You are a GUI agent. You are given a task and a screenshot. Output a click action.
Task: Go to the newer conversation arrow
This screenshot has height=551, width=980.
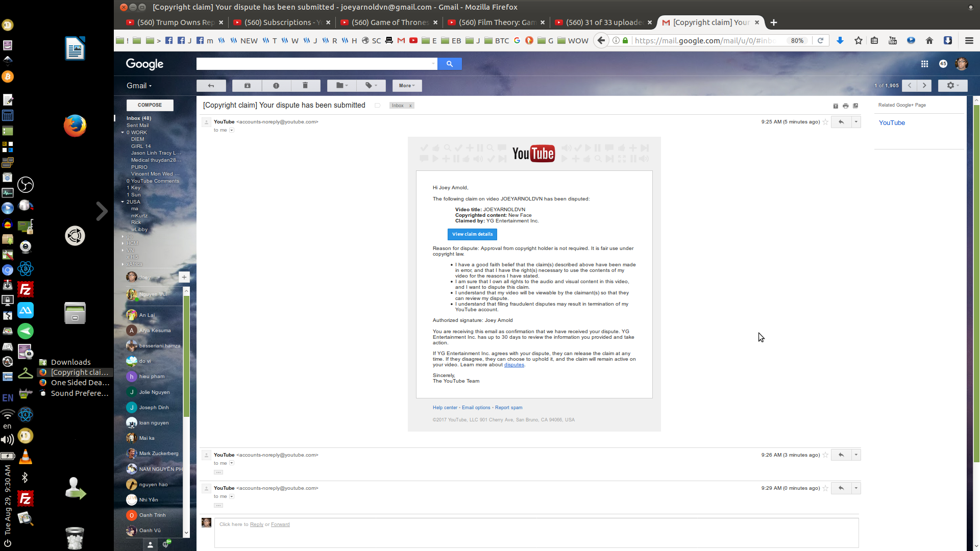pyautogui.click(x=910, y=86)
